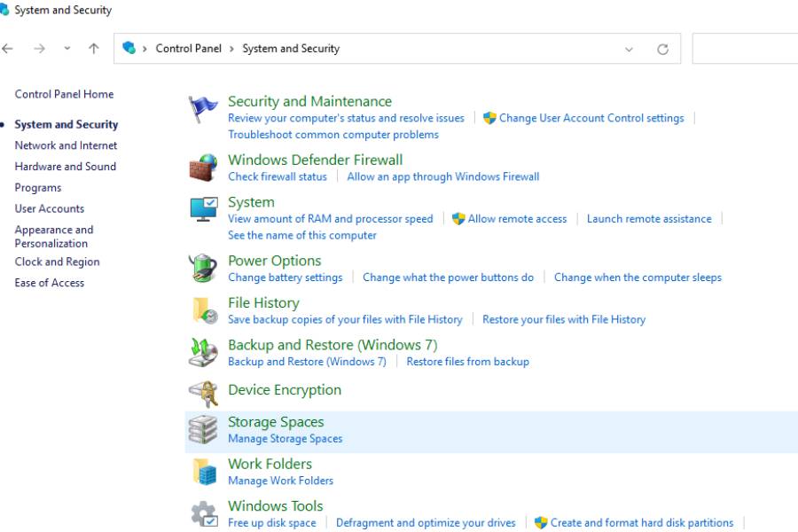Image resolution: width=798 pixels, height=532 pixels.
Task: Click Save backup copies of your files
Action: [345, 320]
